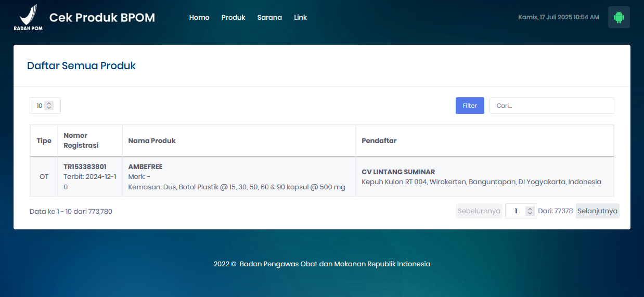Screen dimensions: 644x297
Task: Select the AMBEFREE product name
Action: pos(145,167)
